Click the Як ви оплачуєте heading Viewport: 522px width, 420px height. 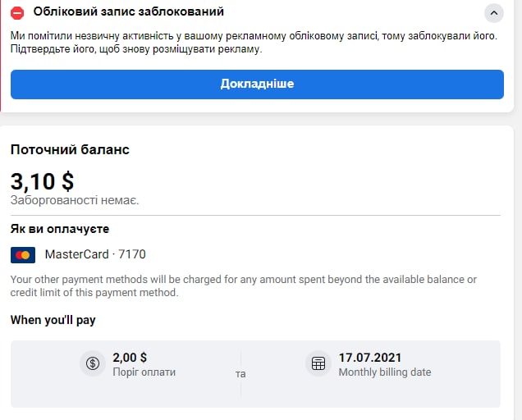click(60, 229)
